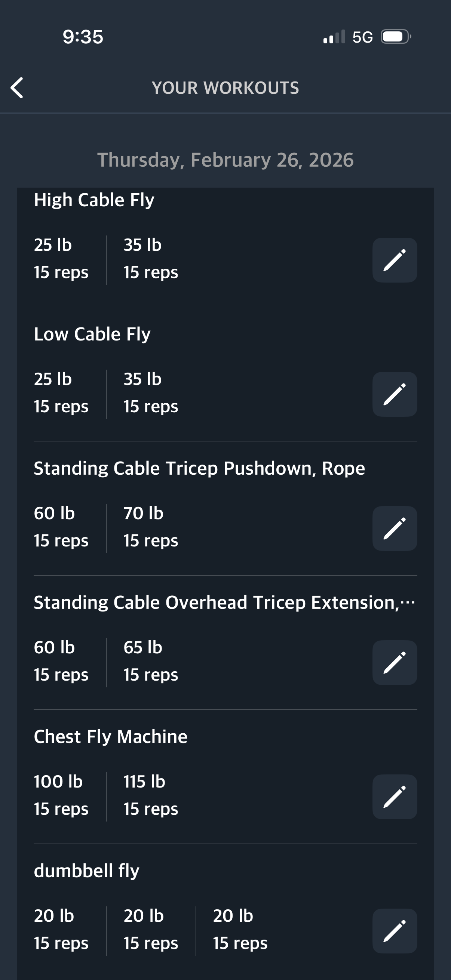Edit the High Cable Fly entry
The height and width of the screenshot is (980, 451).
point(394,260)
